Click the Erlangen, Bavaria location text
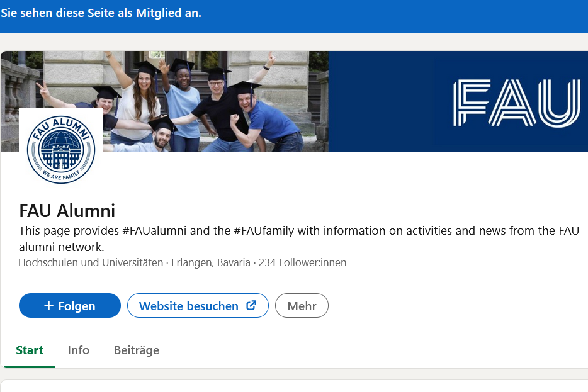Screen dimensions: 588x392 pos(213,262)
